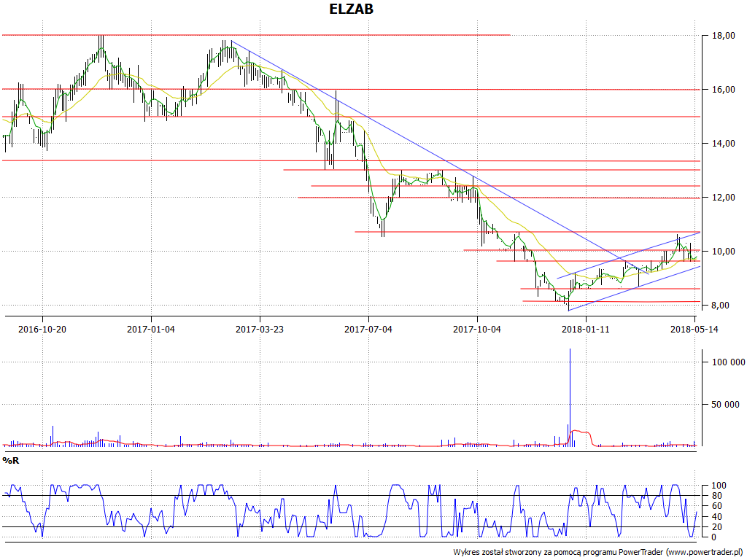The width and height of the screenshot is (747, 560).
Task: Select the 50 000 volume axis label
Action: tap(726, 405)
